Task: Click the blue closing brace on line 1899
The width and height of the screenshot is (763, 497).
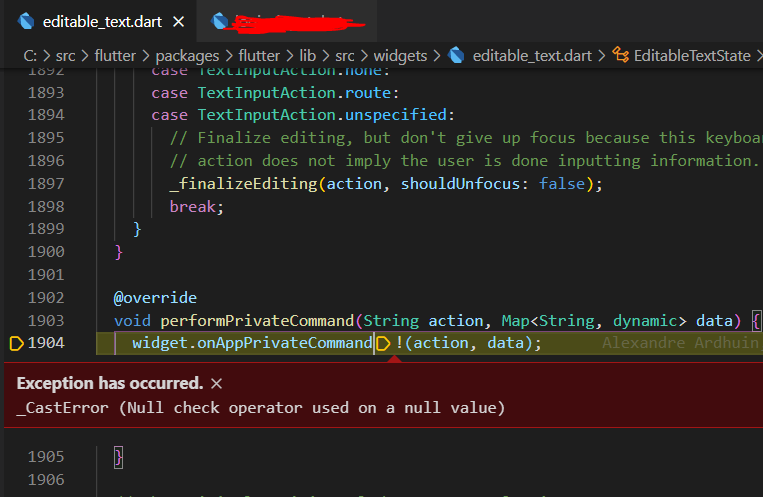Action: (137, 229)
